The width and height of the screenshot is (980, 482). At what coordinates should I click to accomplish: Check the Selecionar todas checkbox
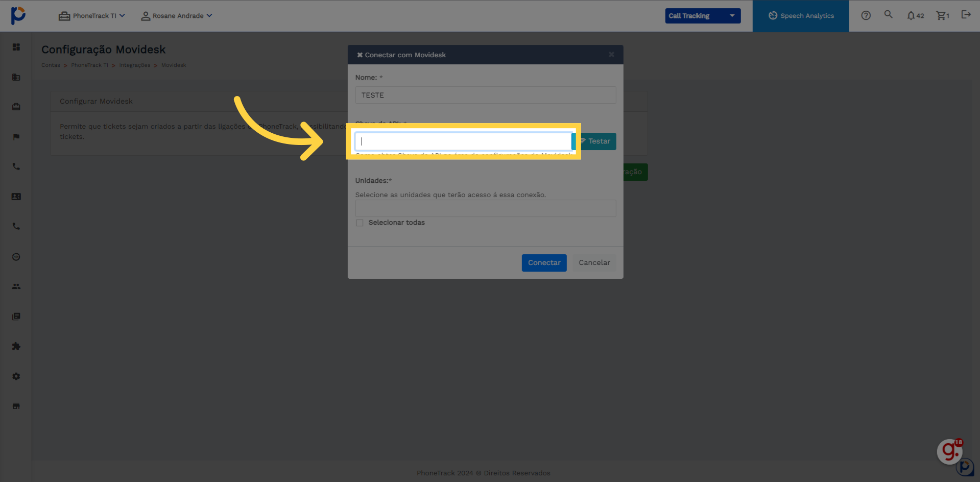pyautogui.click(x=360, y=223)
